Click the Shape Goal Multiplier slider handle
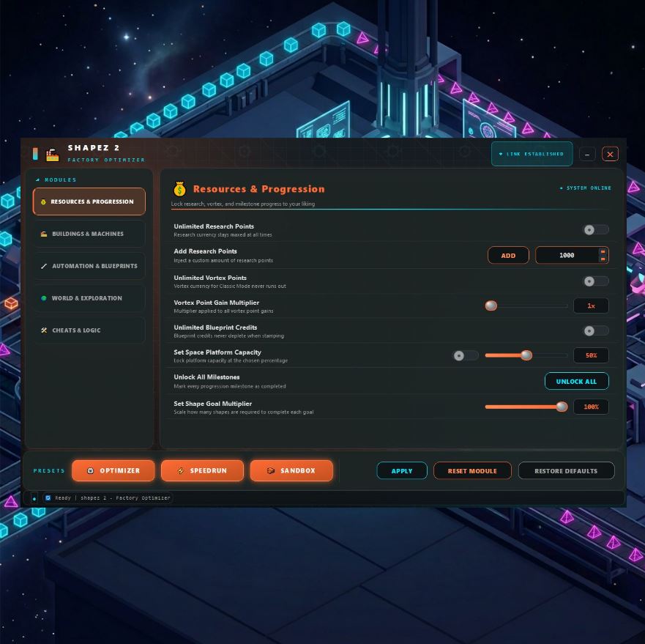645x644 pixels. pyautogui.click(x=562, y=407)
